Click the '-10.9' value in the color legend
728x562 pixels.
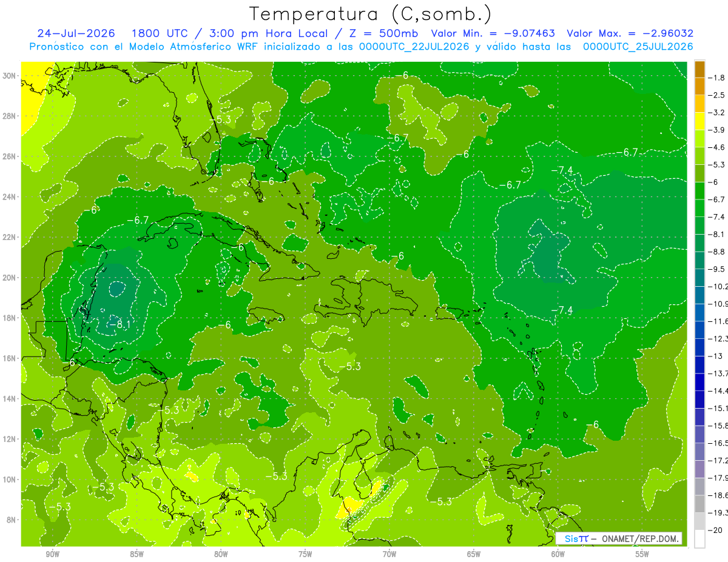coord(718,304)
